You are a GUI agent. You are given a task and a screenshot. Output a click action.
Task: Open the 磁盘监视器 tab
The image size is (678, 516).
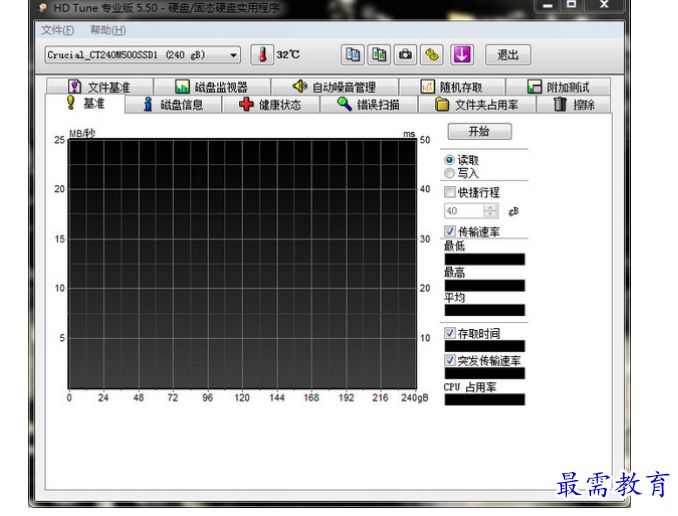coord(211,87)
